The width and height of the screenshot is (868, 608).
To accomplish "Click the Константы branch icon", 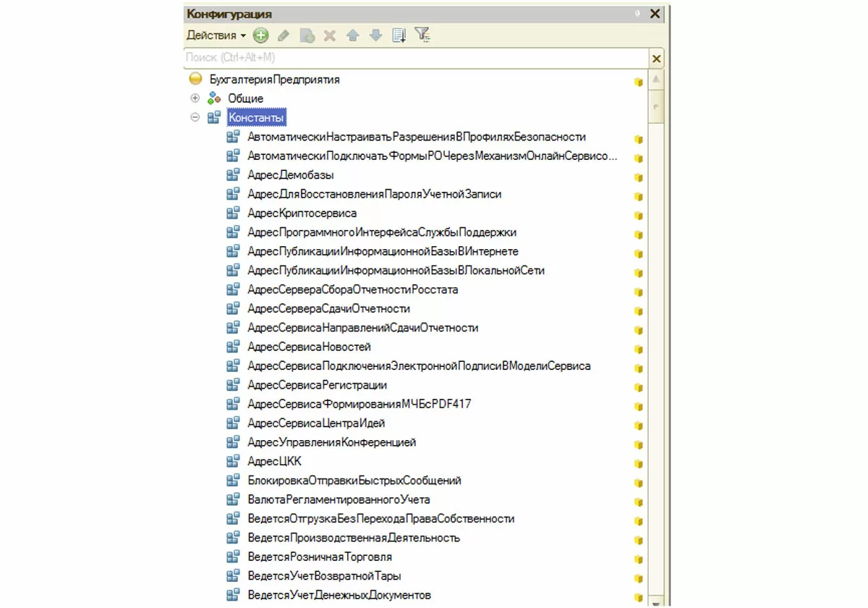I will pyautogui.click(x=214, y=117).
